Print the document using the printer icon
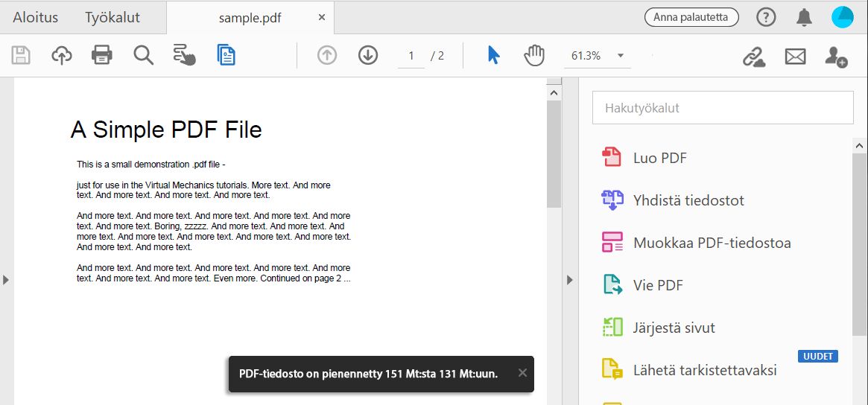Viewport: 868px width, 405px height. (x=102, y=55)
